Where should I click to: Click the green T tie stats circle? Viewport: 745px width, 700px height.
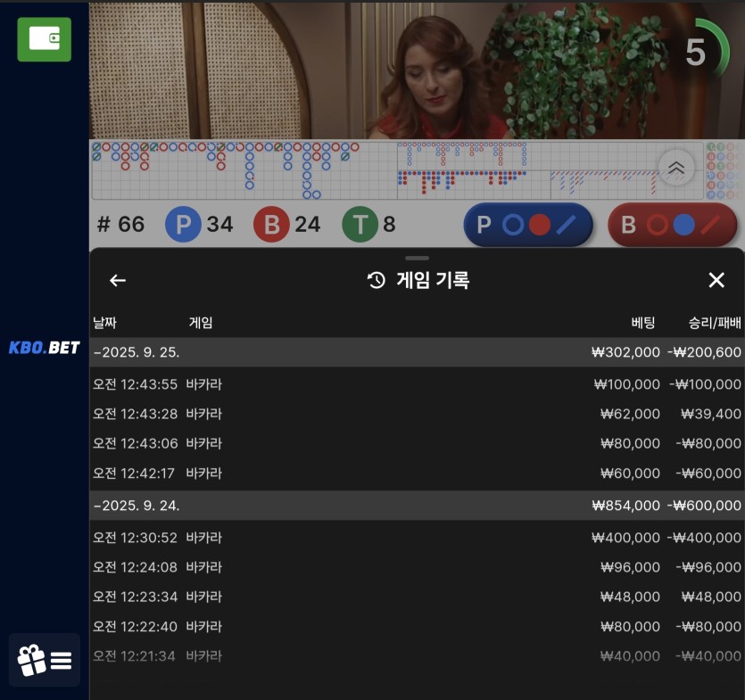coord(360,224)
